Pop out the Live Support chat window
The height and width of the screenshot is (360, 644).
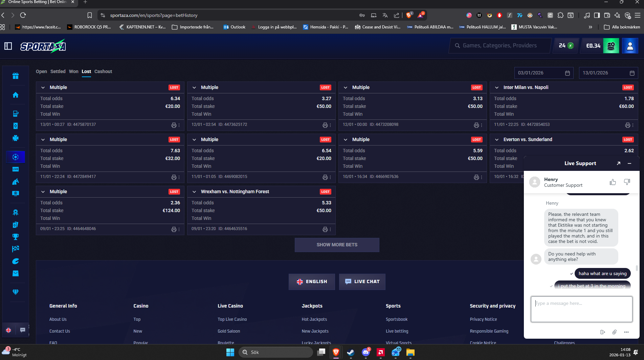point(619,163)
